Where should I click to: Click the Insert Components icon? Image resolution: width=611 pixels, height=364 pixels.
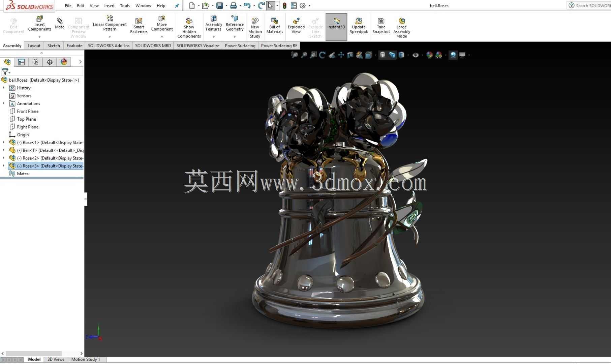tap(39, 19)
